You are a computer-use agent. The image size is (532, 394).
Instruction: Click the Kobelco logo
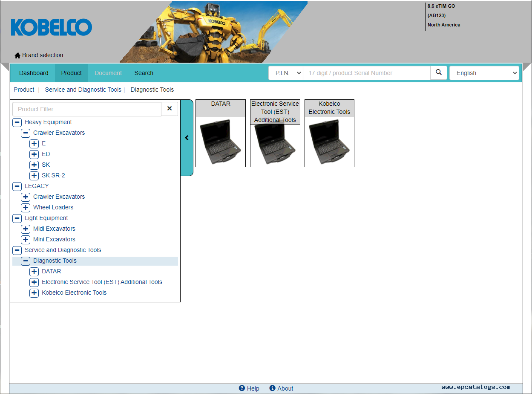51,27
